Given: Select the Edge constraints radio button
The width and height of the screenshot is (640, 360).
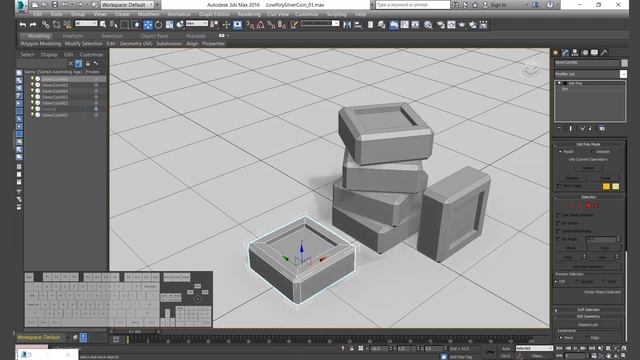Looking at the screenshot, I should [x=587, y=338].
